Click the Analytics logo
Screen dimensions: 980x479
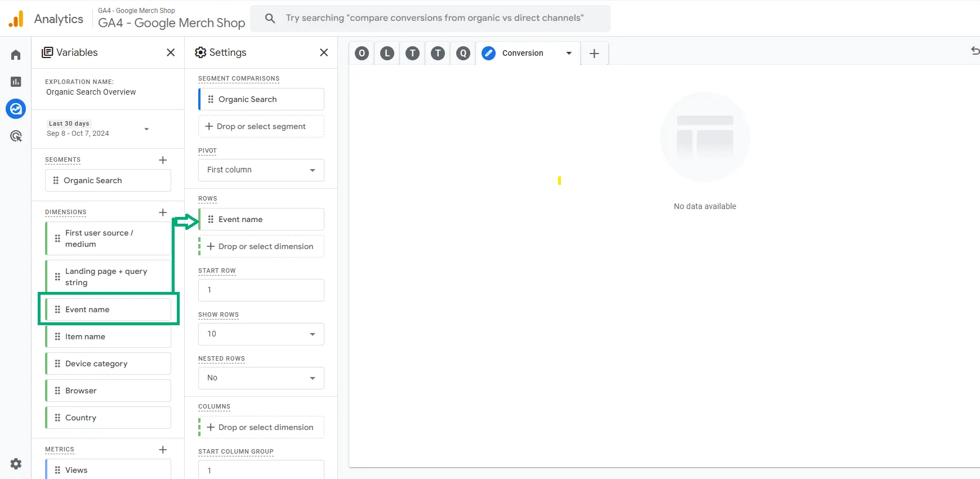16,19
